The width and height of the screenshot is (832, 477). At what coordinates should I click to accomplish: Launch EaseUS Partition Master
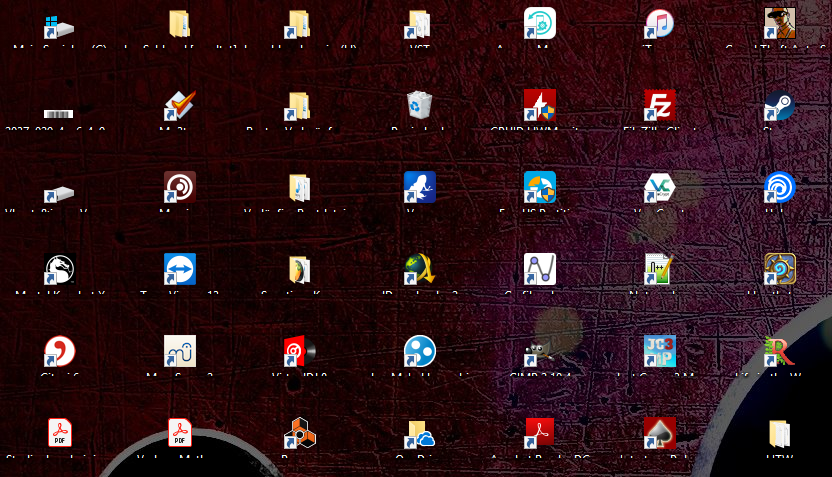540,187
